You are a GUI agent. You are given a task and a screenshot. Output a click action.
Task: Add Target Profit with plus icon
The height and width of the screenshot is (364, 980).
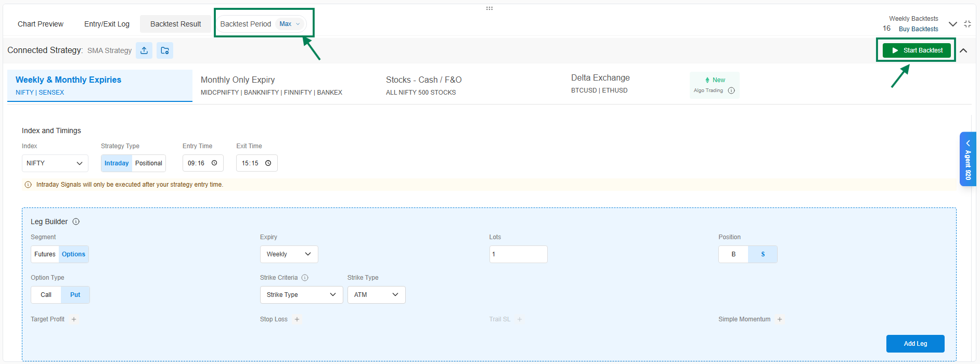(74, 319)
